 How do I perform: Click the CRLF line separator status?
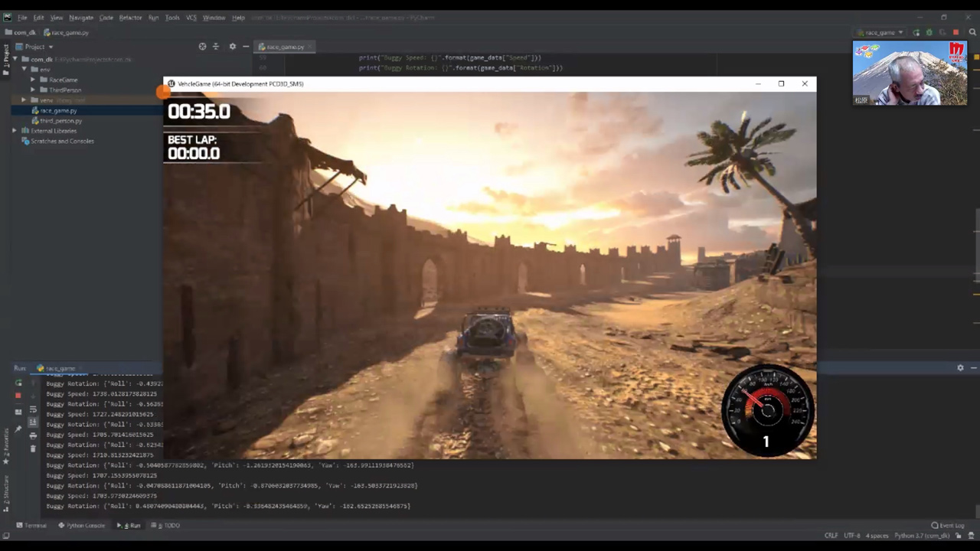coord(831,536)
